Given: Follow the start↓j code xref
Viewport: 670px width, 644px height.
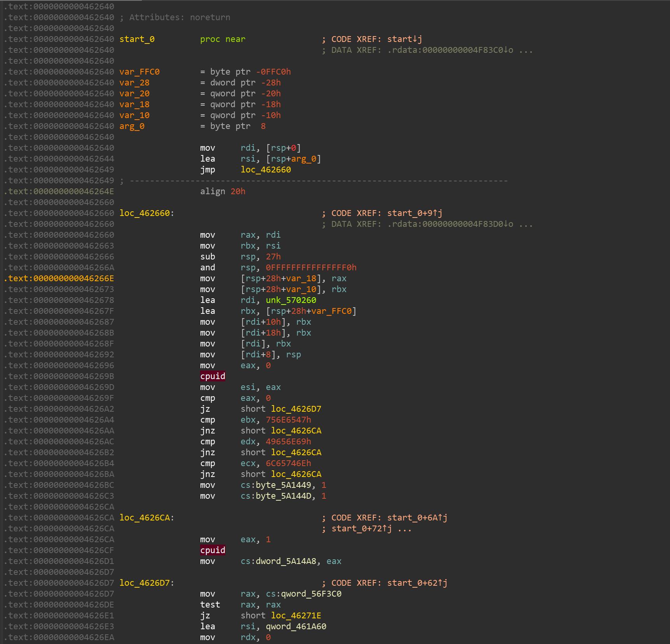Looking at the screenshot, I should tap(405, 39).
